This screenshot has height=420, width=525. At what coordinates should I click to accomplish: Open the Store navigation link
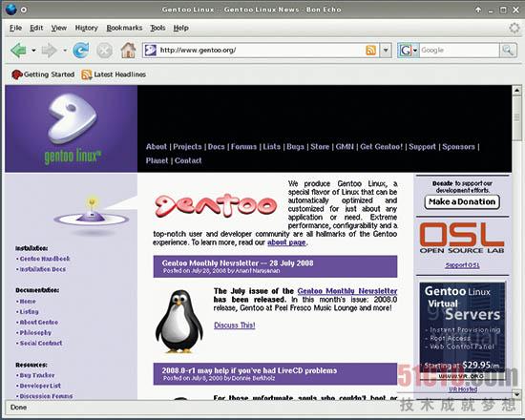(x=320, y=147)
